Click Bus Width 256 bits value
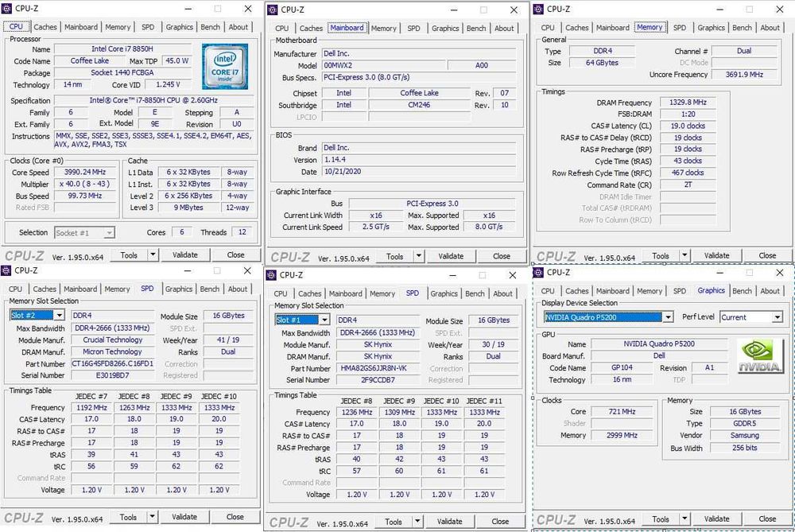Screen dimensions: 795x532 tap(744, 448)
